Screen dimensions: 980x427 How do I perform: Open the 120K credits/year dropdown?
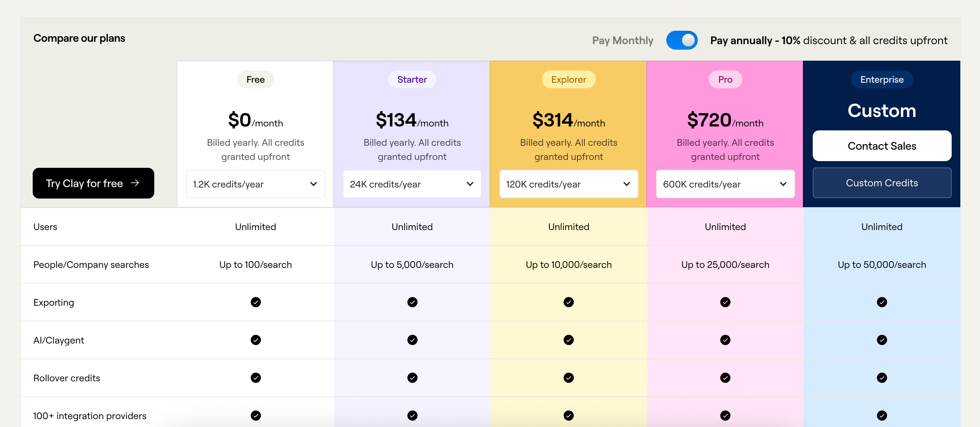click(569, 184)
